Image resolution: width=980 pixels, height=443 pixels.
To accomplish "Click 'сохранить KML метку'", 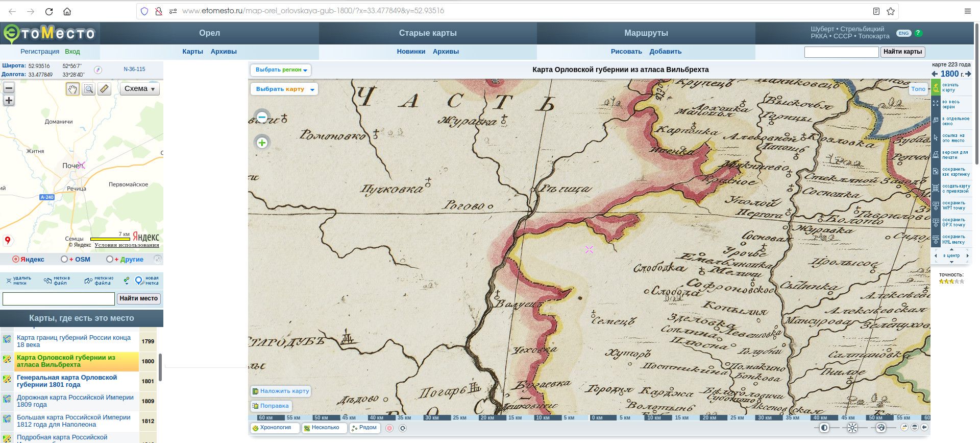I will point(936,239).
